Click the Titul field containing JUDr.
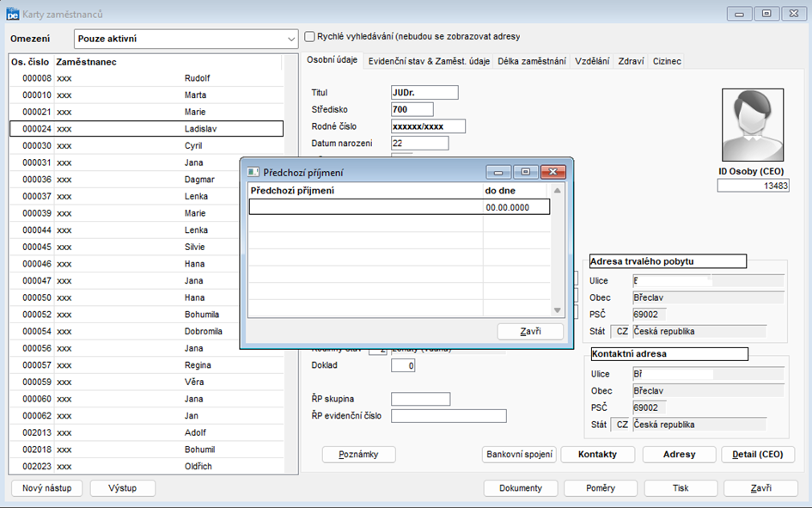The width and height of the screenshot is (812, 508). click(424, 93)
